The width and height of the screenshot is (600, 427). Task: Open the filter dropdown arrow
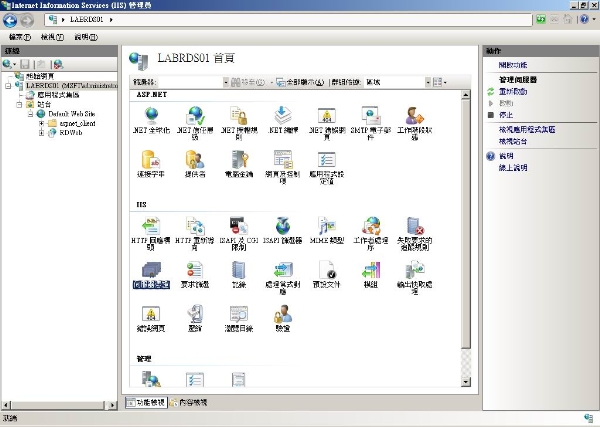tap(225, 82)
